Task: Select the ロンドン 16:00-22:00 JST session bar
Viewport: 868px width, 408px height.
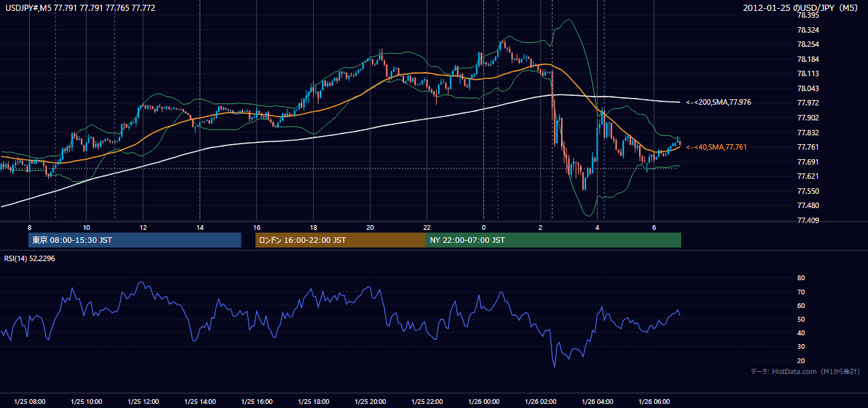Action: click(340, 240)
